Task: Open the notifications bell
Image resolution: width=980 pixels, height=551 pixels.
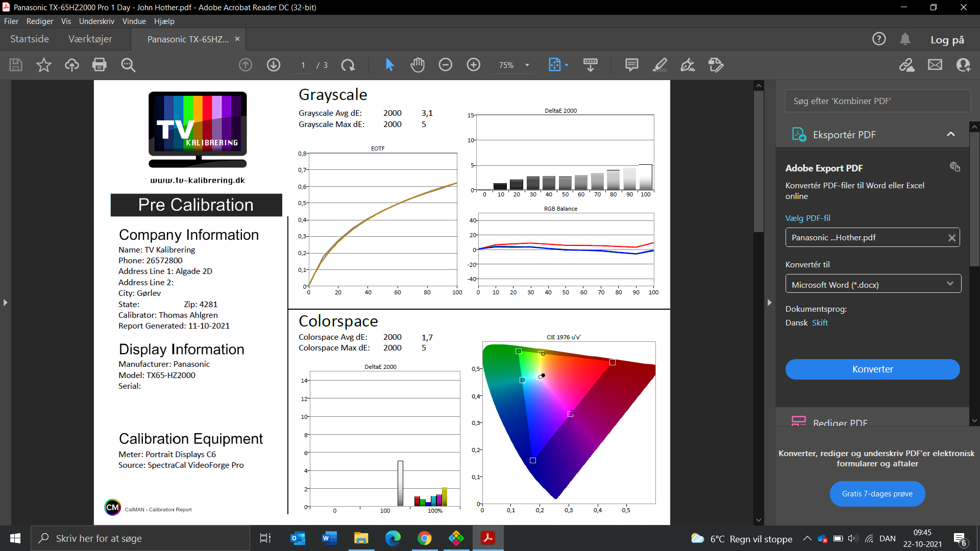Action: point(905,39)
